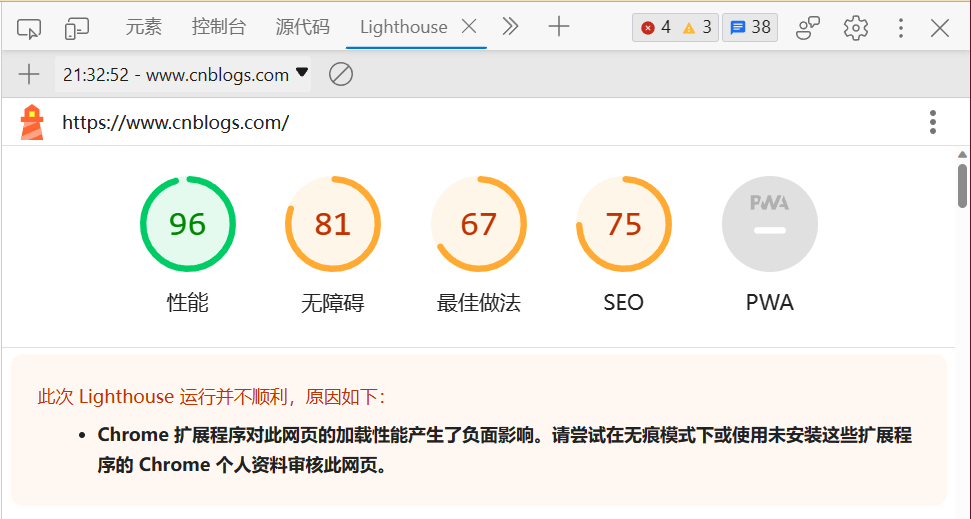971x519 pixels.
Task: Open the 控制台 tab
Action: [218, 27]
